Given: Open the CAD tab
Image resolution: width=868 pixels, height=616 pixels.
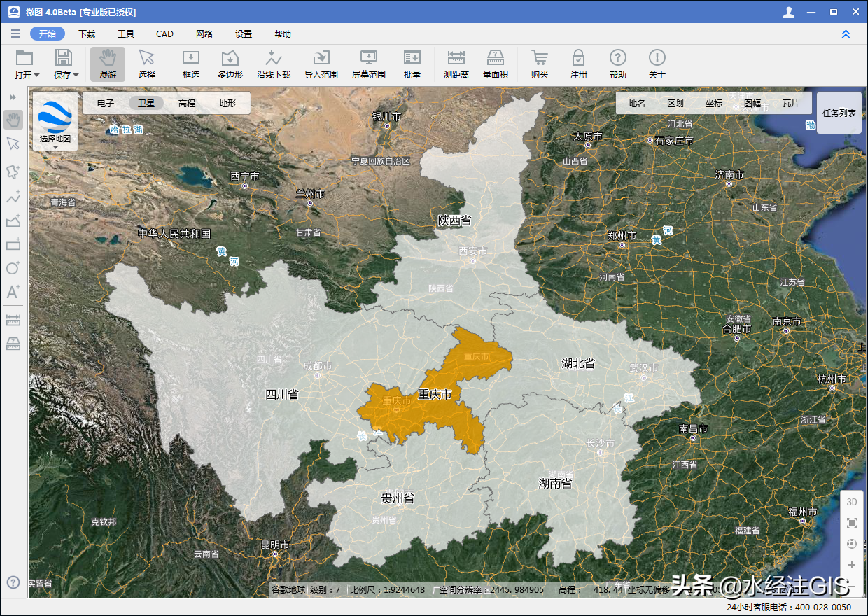Looking at the screenshot, I should click(164, 34).
